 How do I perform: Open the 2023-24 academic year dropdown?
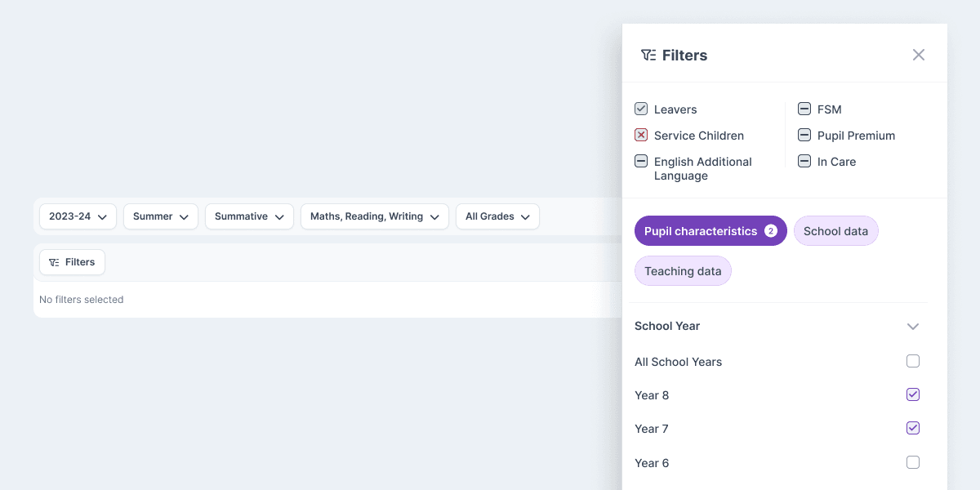pos(78,216)
